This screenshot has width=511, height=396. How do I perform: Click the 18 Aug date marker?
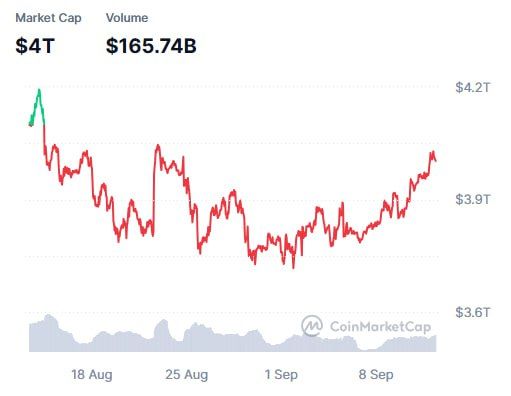point(92,375)
